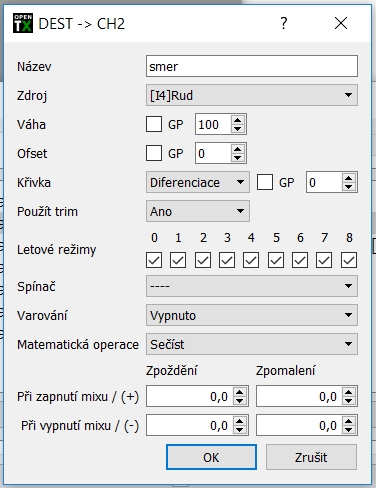Viewport: 376px width, 488px height.
Task: Increase Zpoždění on mix-on delay up arrow
Action: tap(240, 392)
